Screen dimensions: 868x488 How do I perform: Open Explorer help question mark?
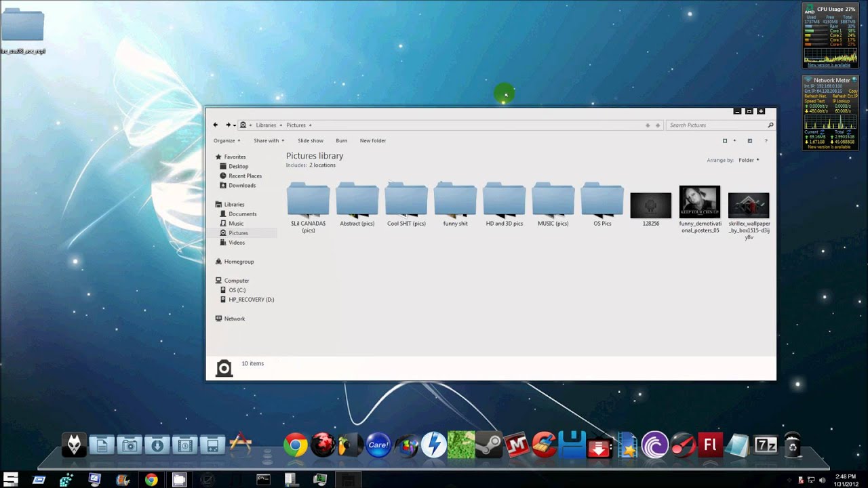tap(766, 141)
